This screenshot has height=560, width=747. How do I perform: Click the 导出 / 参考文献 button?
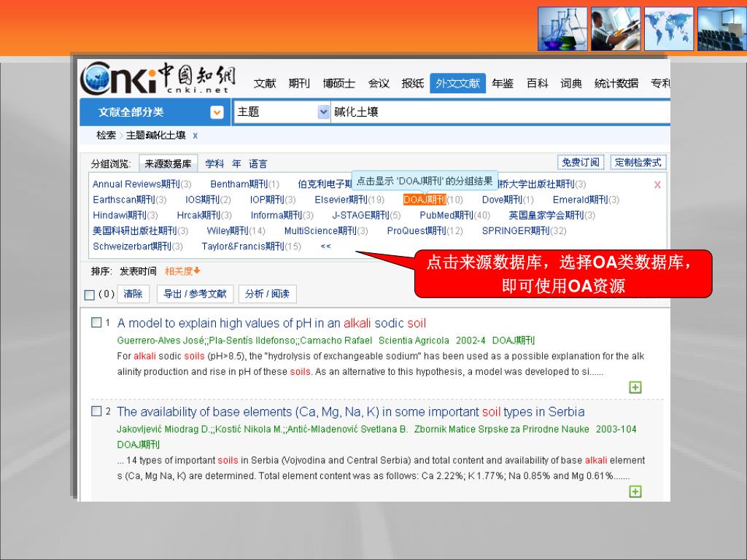(196, 294)
